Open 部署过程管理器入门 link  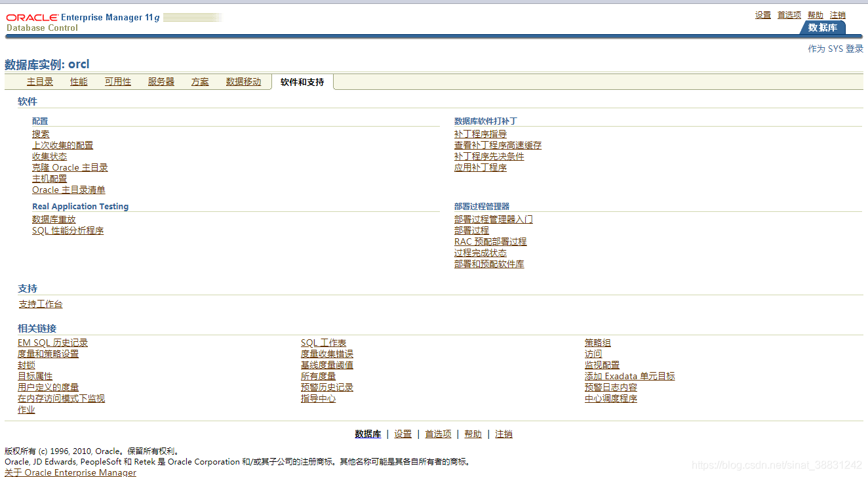[494, 219]
